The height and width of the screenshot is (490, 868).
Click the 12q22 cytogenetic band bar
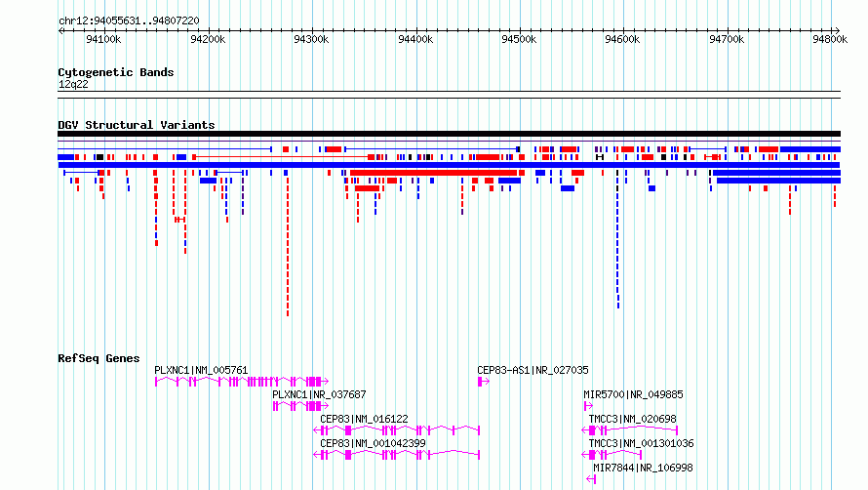point(449,95)
